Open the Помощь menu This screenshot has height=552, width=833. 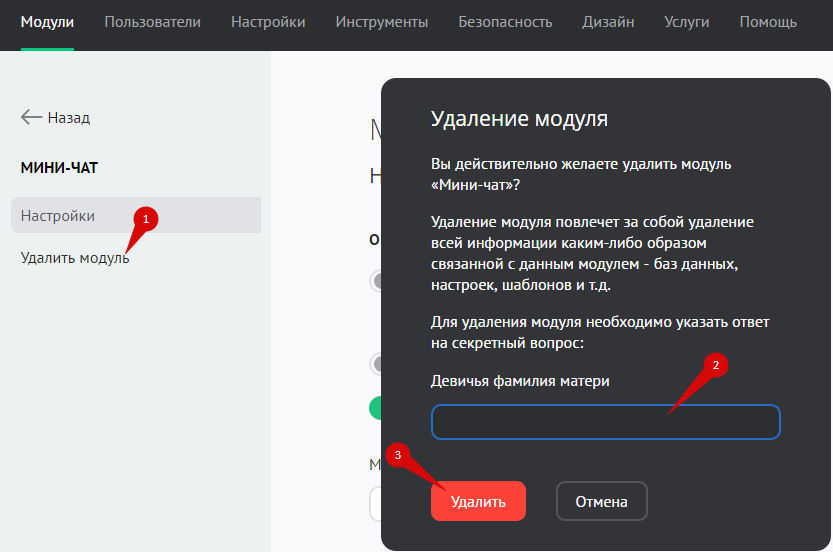coord(768,22)
